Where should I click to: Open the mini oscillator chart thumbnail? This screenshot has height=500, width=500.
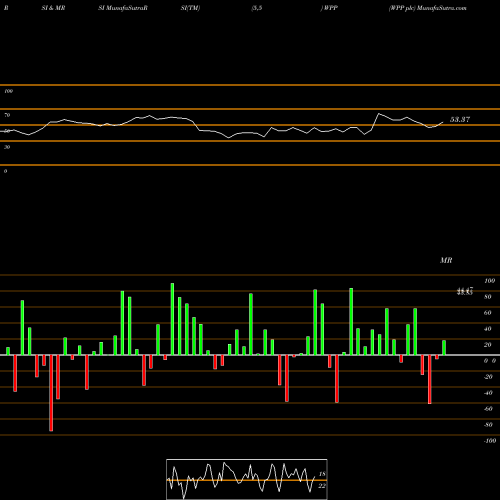(x=247, y=479)
